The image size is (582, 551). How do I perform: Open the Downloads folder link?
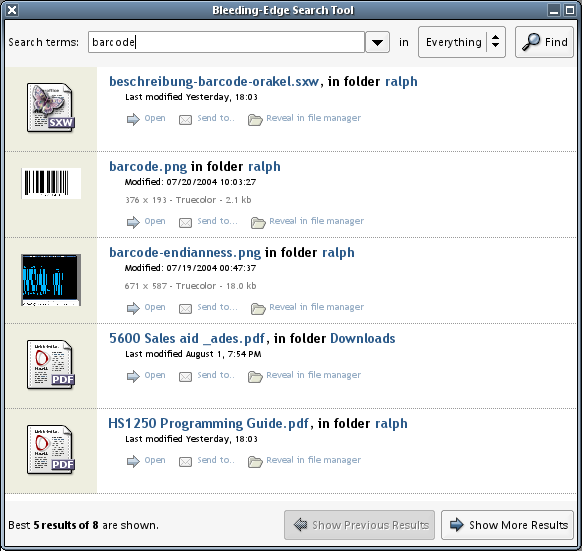(363, 338)
